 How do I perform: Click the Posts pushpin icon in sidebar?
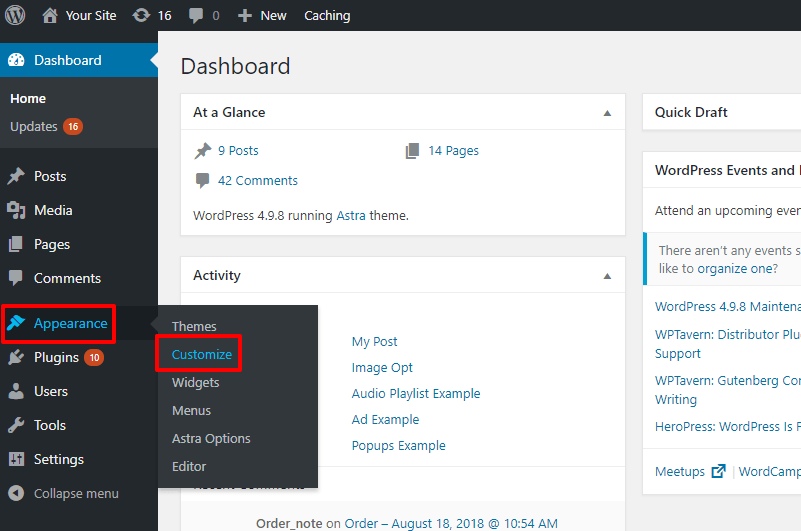click(16, 176)
